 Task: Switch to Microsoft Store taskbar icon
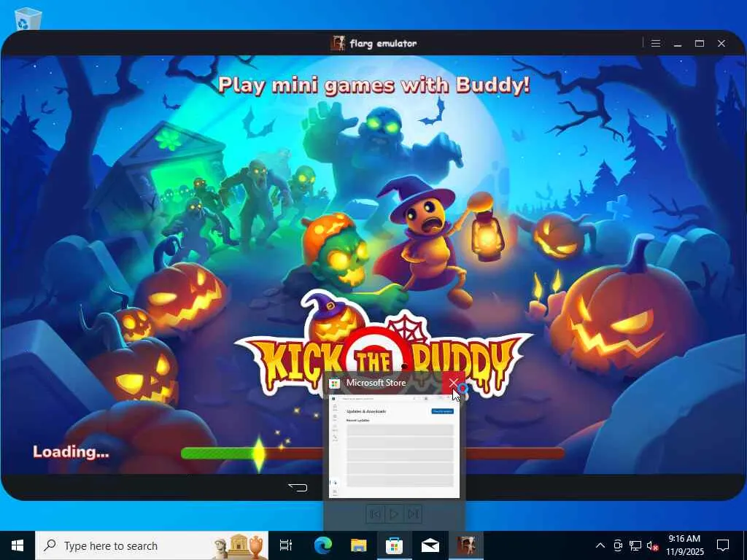pos(395,545)
